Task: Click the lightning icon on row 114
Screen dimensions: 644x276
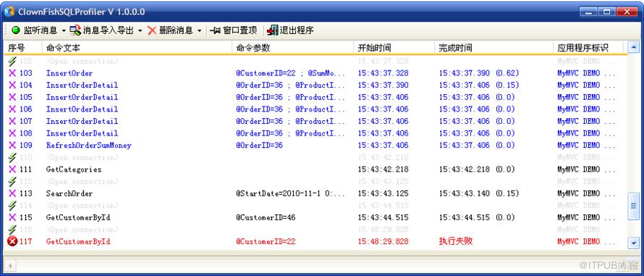Action: click(12, 206)
